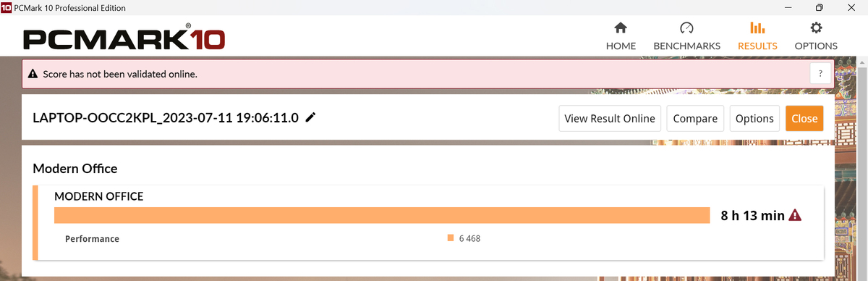Screen dimensions: 868x281
Task: Click the Compare button
Action: click(695, 119)
